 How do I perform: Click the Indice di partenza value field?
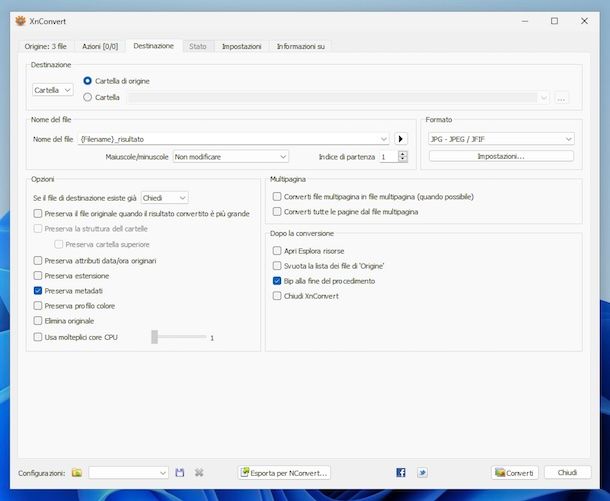point(389,157)
